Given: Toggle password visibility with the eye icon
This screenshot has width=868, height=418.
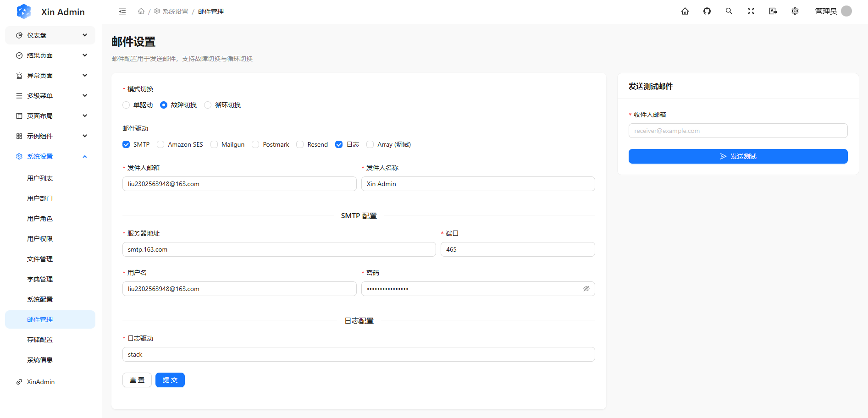Looking at the screenshot, I should pyautogui.click(x=586, y=288).
